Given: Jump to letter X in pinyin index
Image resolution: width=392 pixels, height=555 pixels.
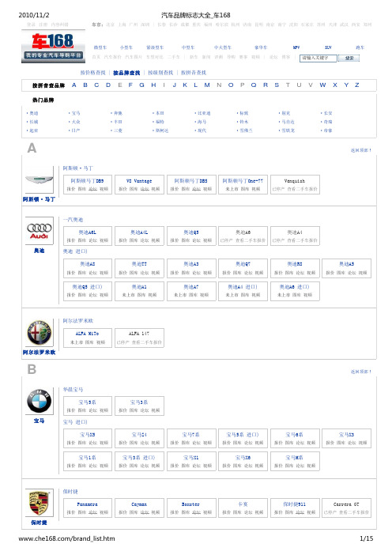Looking at the screenshot, I should coord(334,85).
